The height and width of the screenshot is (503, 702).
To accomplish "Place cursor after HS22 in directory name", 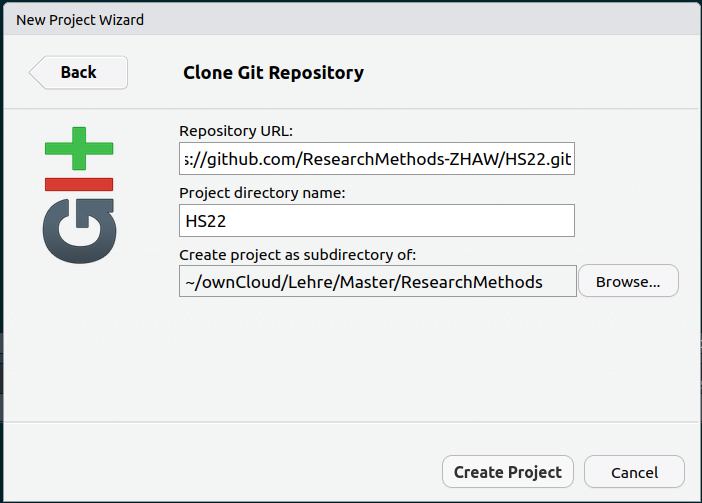I will tap(227, 221).
